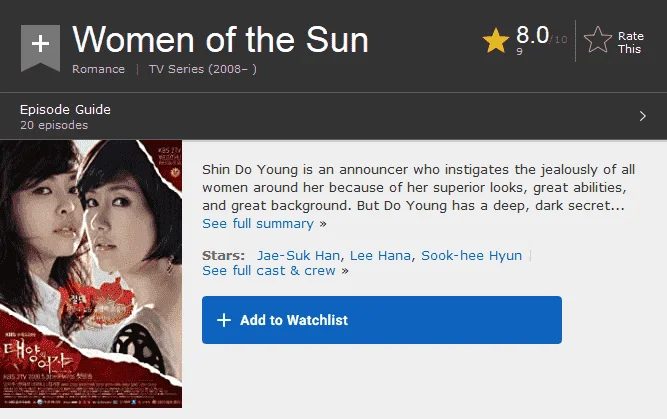The width and height of the screenshot is (667, 419).
Task: Click the TV Series (2008– ) label
Action: [x=202, y=69]
